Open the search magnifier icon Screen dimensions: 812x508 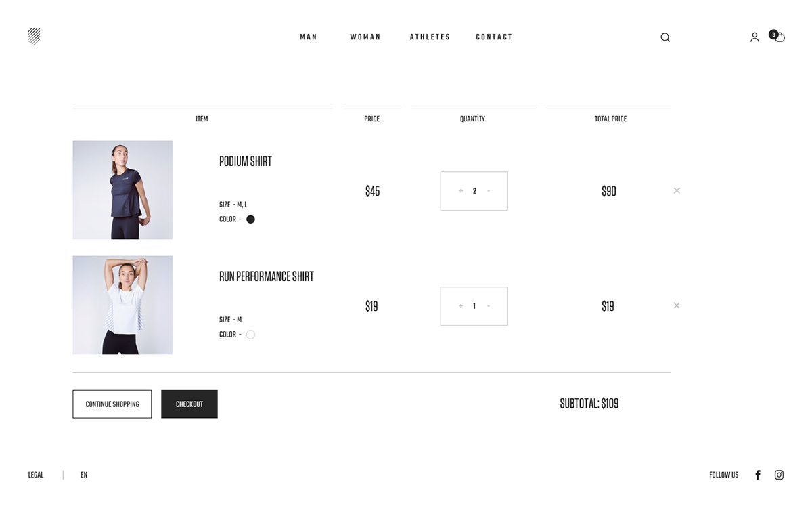click(665, 37)
